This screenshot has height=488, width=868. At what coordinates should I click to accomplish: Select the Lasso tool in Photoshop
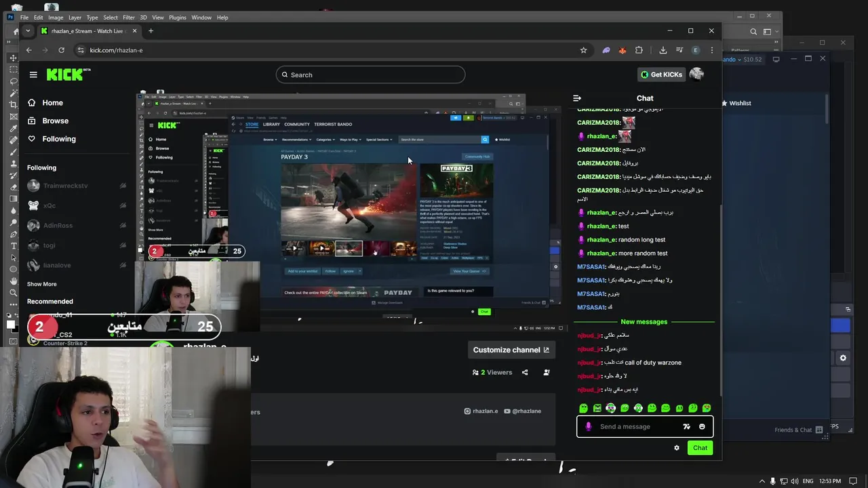click(14, 81)
